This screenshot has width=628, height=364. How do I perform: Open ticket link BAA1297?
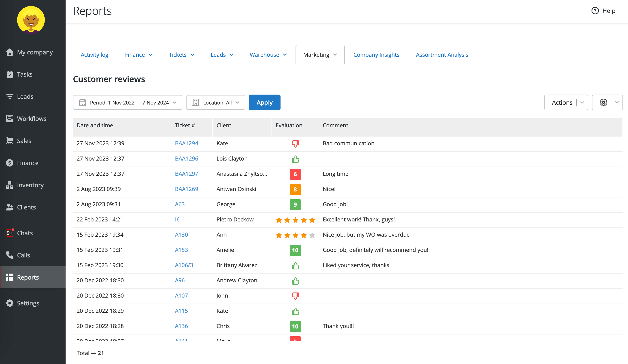coord(186,173)
